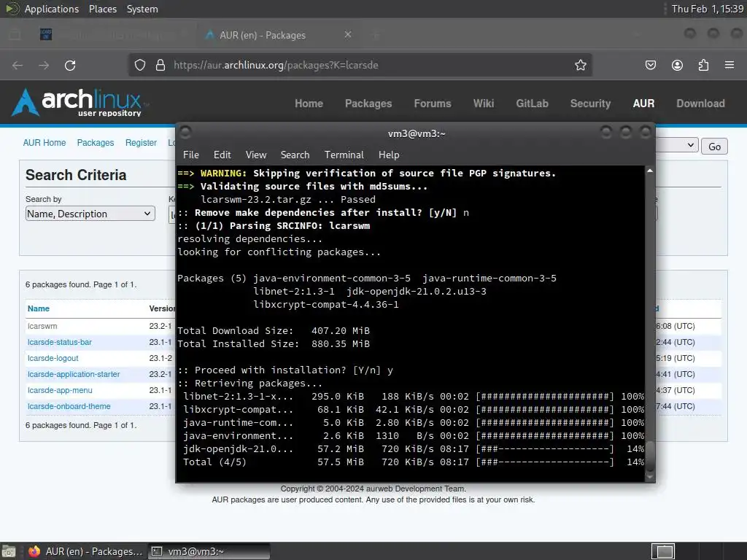Click the Arch Linux user repository logo
This screenshot has width=747, height=560.
80,102
